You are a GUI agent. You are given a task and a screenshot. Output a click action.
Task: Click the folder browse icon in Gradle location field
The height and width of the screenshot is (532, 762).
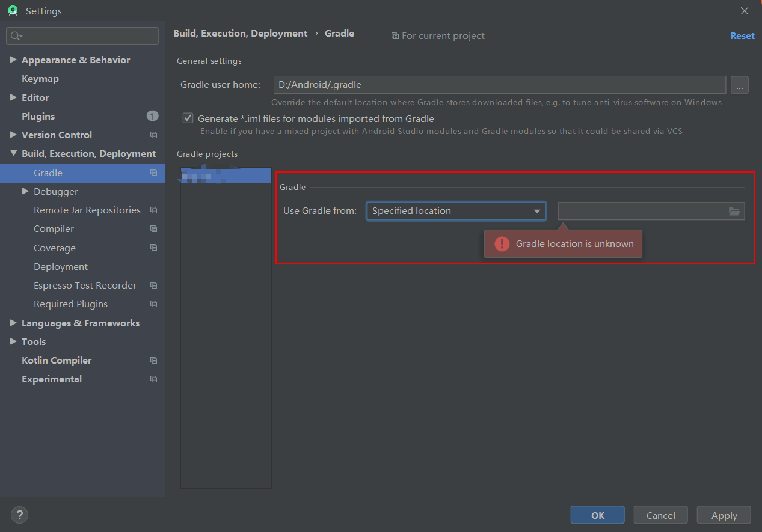[x=734, y=211]
